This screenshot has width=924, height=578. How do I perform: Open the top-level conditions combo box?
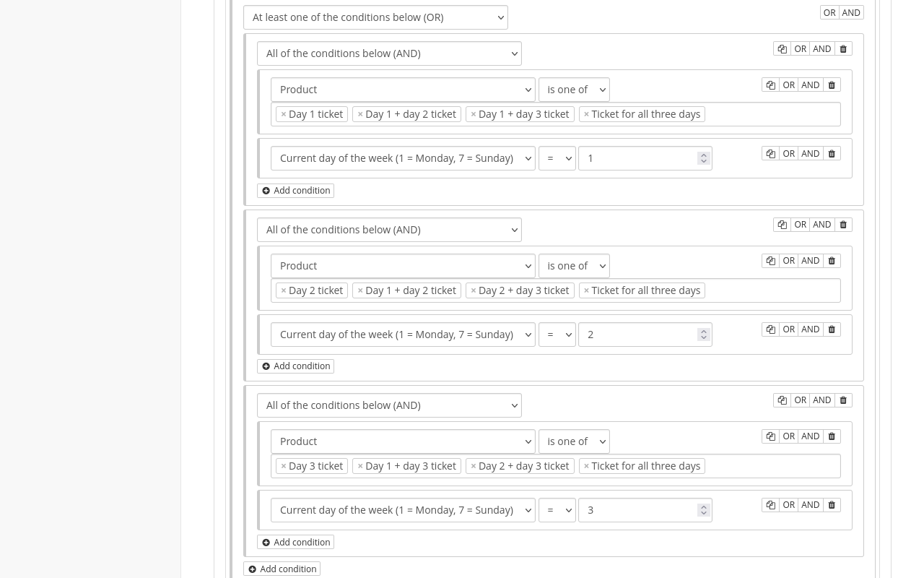375,17
